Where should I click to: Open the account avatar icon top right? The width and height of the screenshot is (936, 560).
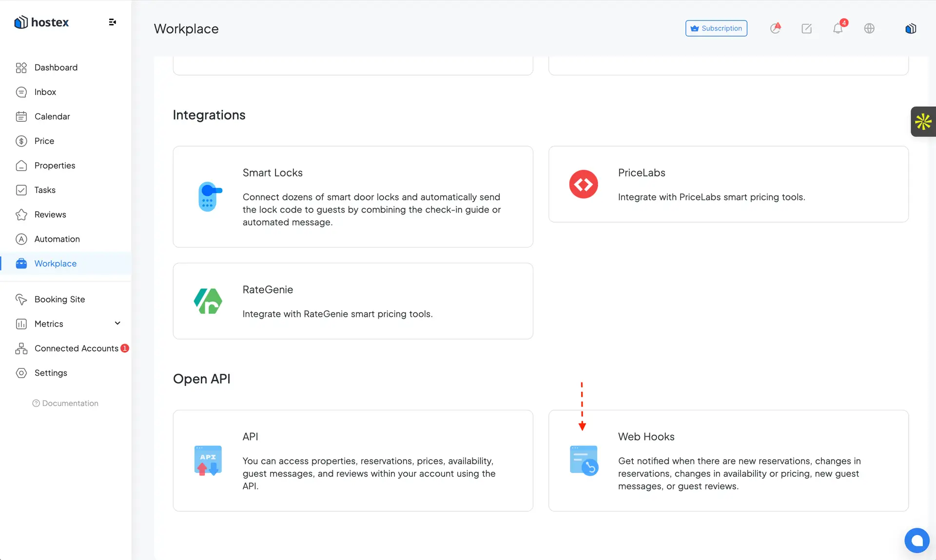point(910,28)
